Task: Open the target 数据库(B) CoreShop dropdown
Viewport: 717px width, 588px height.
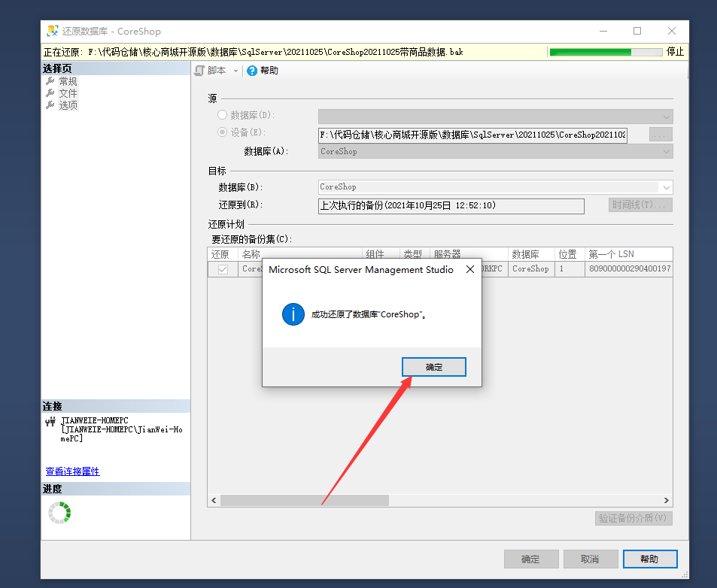Action: click(666, 187)
